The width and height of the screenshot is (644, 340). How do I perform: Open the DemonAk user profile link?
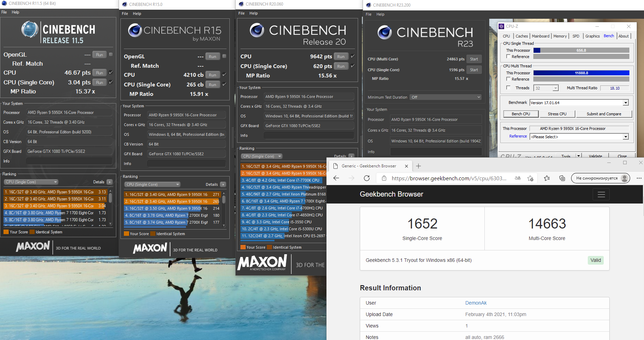point(476,303)
